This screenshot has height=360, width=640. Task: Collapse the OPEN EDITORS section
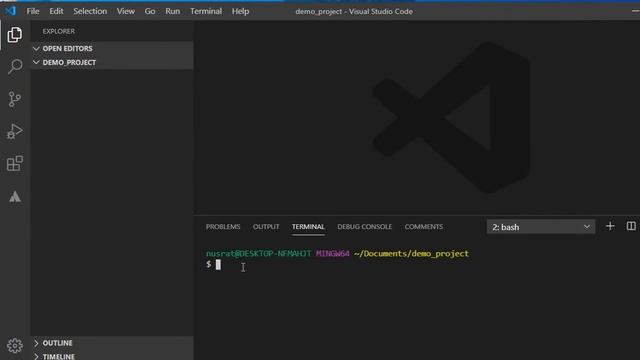coord(112,48)
